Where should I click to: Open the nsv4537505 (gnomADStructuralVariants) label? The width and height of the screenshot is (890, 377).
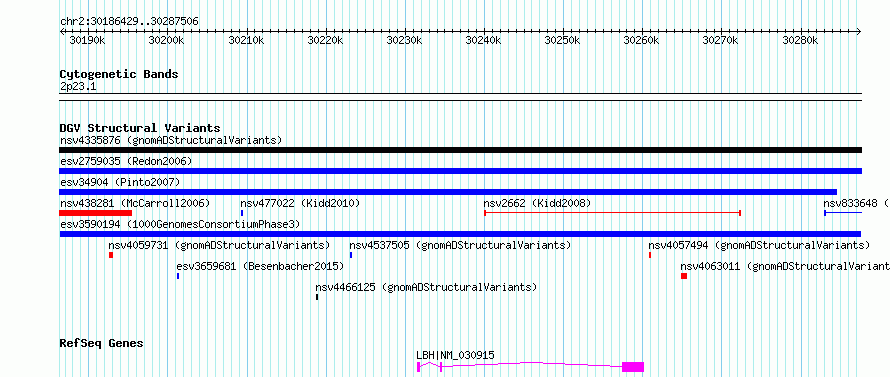[460, 245]
